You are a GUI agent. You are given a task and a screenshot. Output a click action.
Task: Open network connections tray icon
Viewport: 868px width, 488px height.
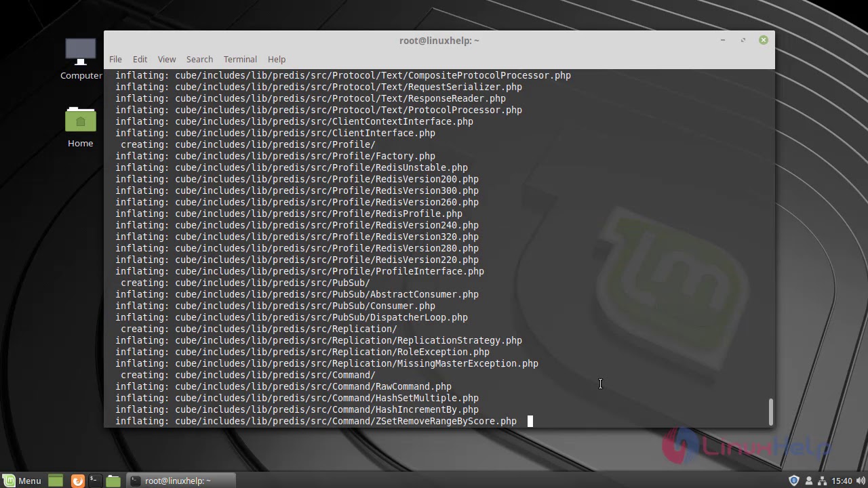click(822, 481)
